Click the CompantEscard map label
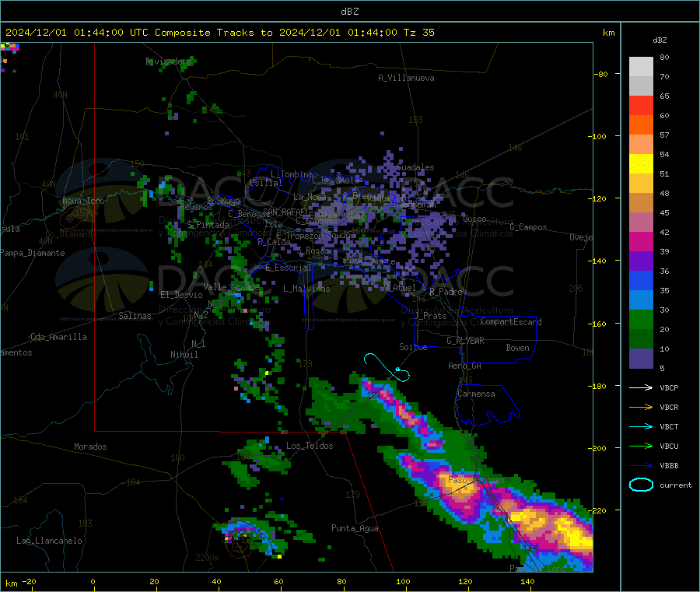Image resolution: width=700 pixels, height=592 pixels. tap(511, 321)
